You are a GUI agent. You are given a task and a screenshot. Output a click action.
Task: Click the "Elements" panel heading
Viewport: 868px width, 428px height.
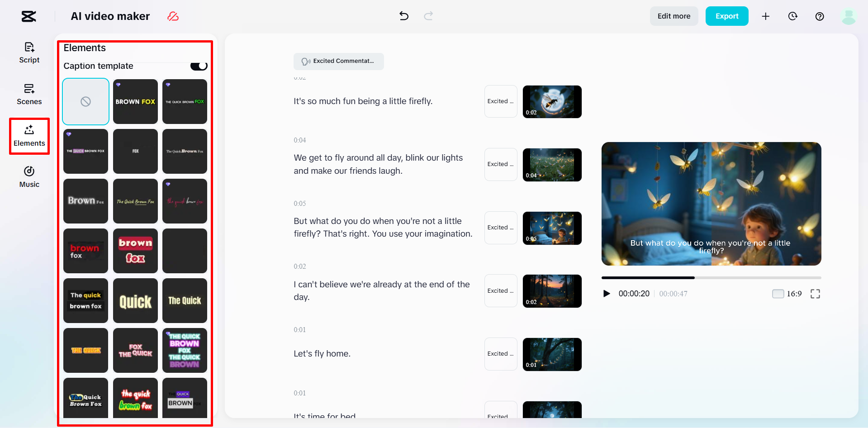pyautogui.click(x=85, y=48)
